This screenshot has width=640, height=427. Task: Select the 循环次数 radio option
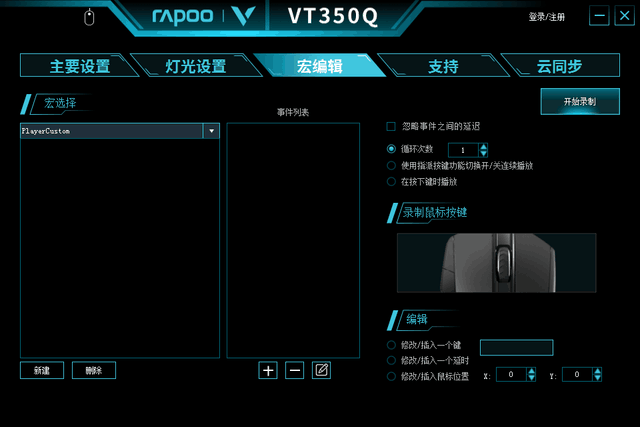coord(391,149)
